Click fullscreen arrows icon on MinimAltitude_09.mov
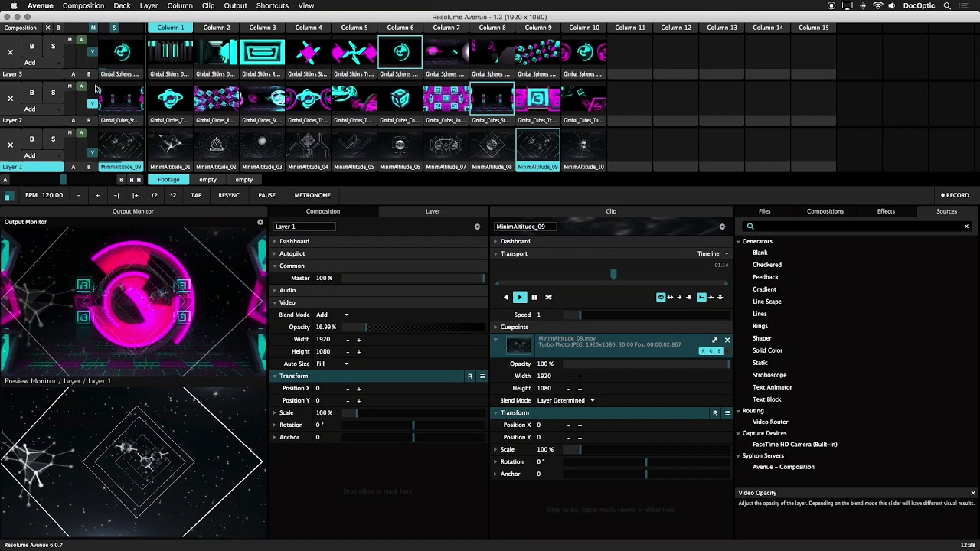 coord(714,341)
